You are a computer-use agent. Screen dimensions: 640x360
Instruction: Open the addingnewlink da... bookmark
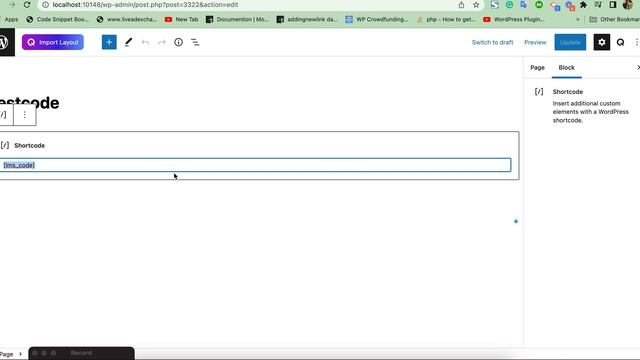(x=307, y=19)
